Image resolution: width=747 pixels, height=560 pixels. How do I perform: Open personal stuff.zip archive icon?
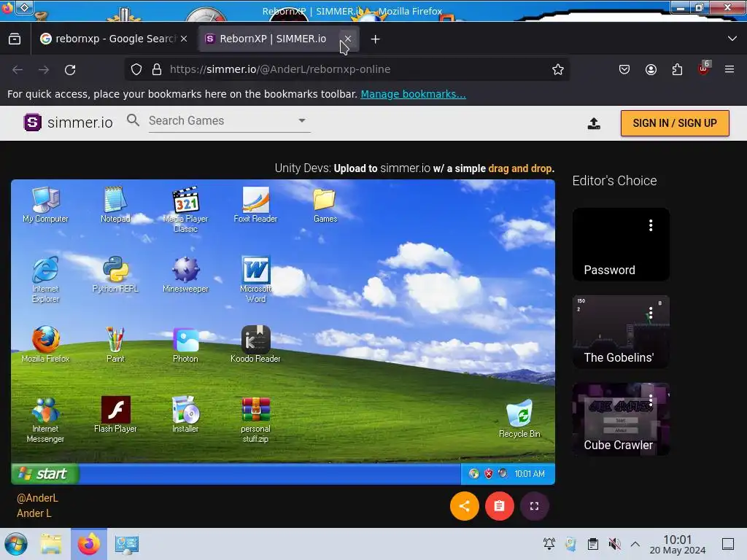click(x=255, y=419)
